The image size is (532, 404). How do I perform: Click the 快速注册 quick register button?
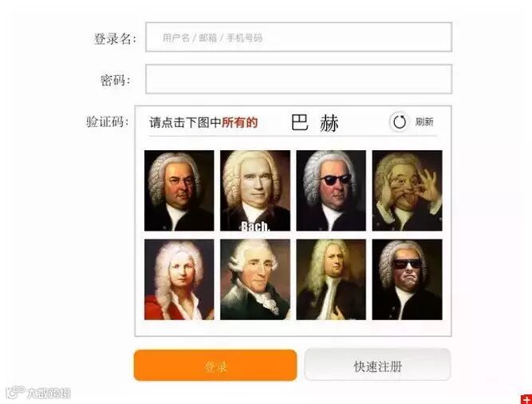pos(377,365)
